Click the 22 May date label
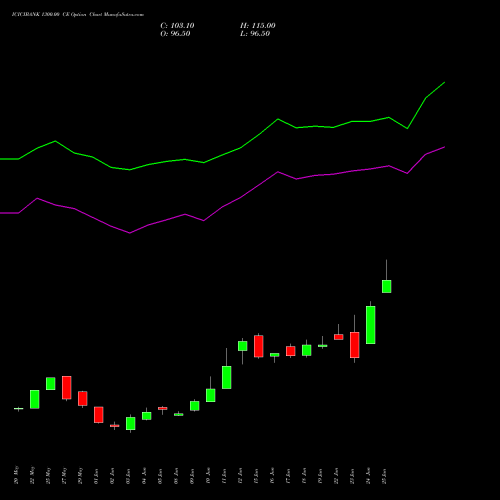This screenshot has height=500, width=500. point(33,475)
